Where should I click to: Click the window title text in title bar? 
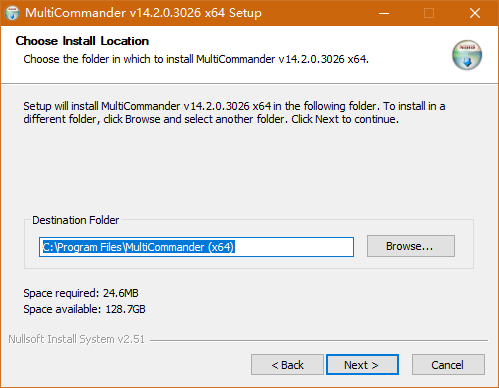click(x=143, y=13)
